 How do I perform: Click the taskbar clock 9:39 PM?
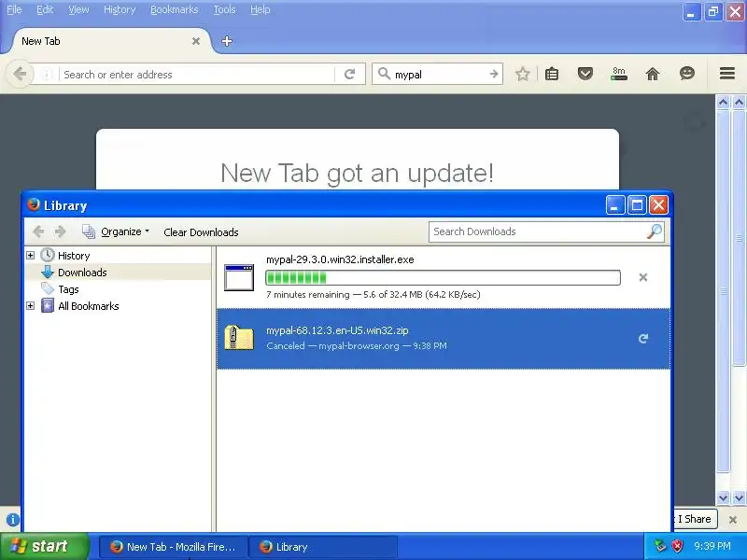click(x=712, y=546)
